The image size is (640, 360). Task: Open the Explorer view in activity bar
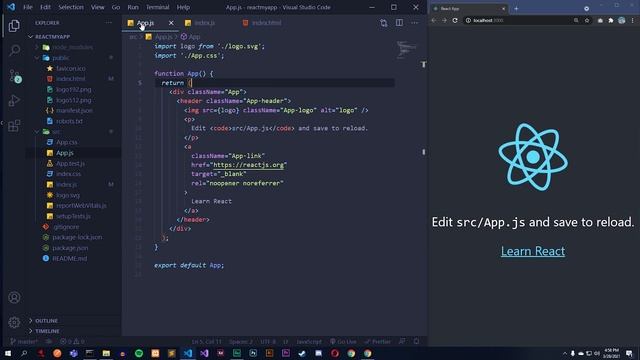point(14,26)
